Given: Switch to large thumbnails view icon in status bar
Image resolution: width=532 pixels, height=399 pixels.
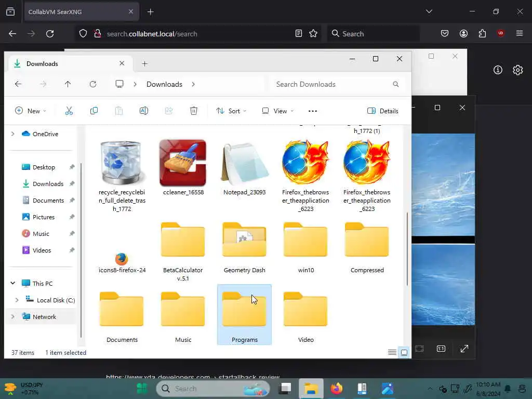Looking at the screenshot, I should (404, 353).
